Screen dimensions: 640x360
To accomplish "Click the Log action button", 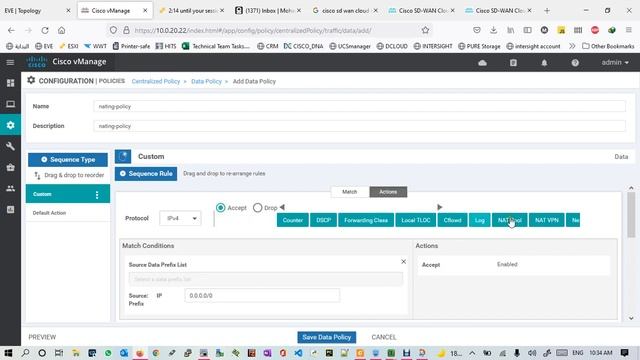I will point(480,220).
